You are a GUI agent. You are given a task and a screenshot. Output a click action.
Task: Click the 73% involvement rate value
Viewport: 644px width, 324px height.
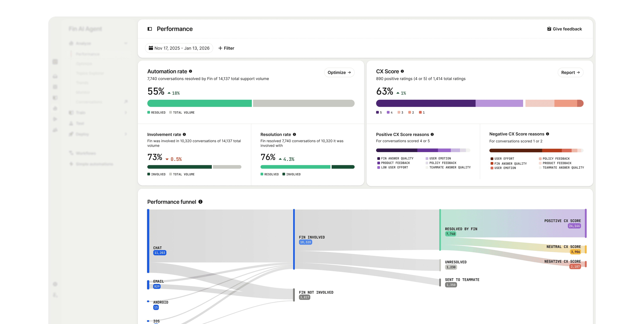pyautogui.click(x=155, y=157)
